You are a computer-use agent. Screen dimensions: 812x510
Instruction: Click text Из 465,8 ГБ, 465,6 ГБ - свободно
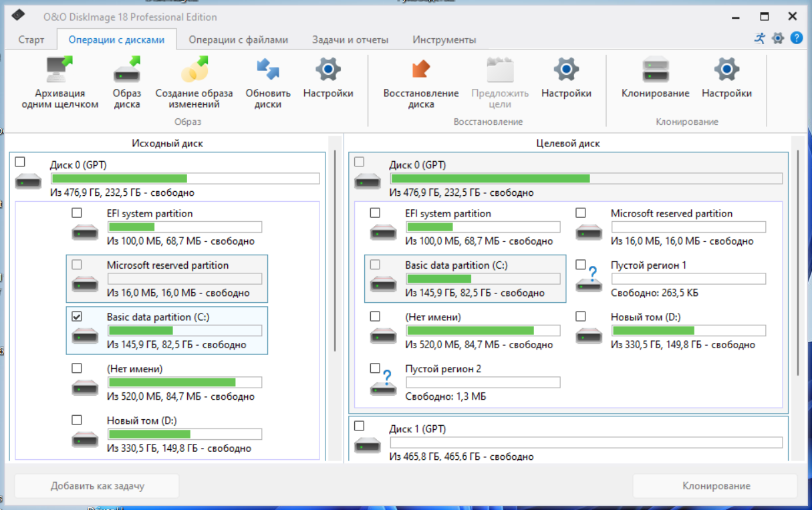click(462, 457)
